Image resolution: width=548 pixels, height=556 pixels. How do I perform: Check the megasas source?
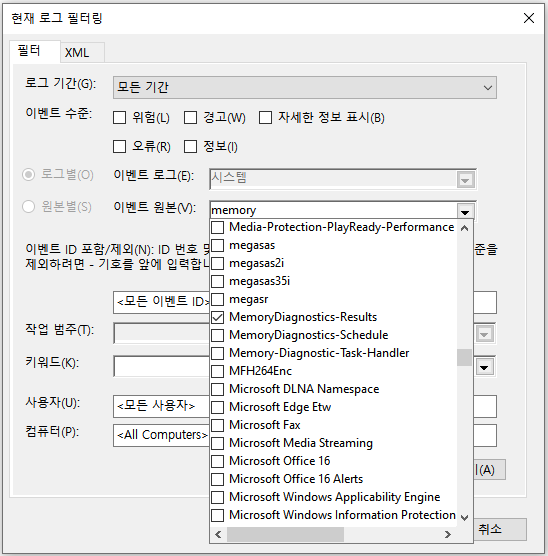tap(217, 245)
